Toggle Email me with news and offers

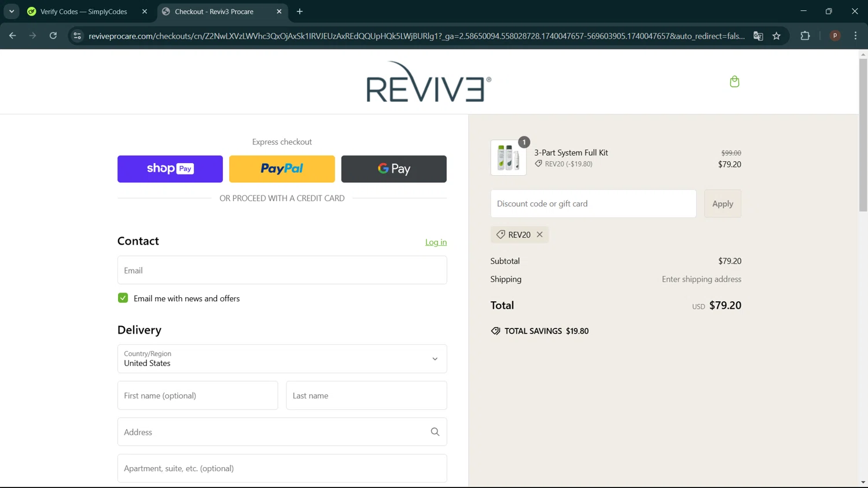[x=123, y=298]
